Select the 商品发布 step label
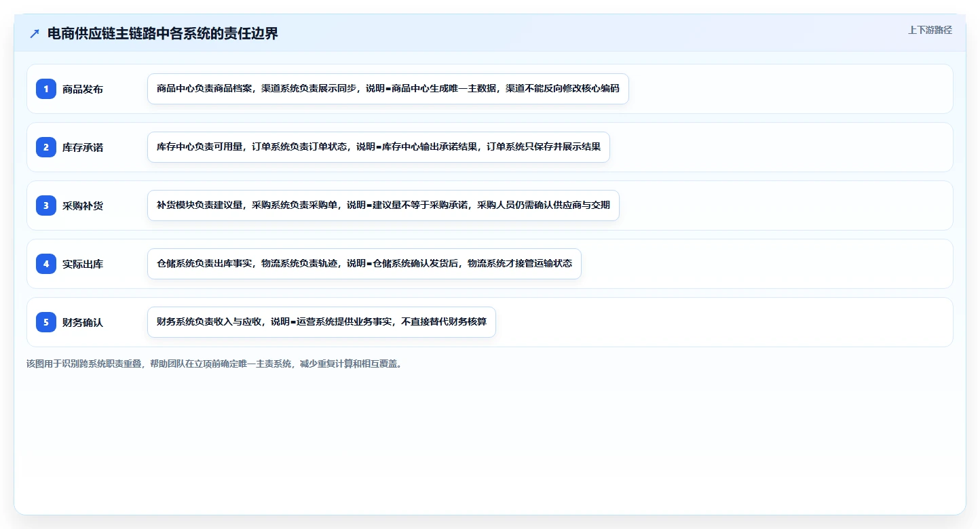This screenshot has height=529, width=980. click(x=83, y=89)
